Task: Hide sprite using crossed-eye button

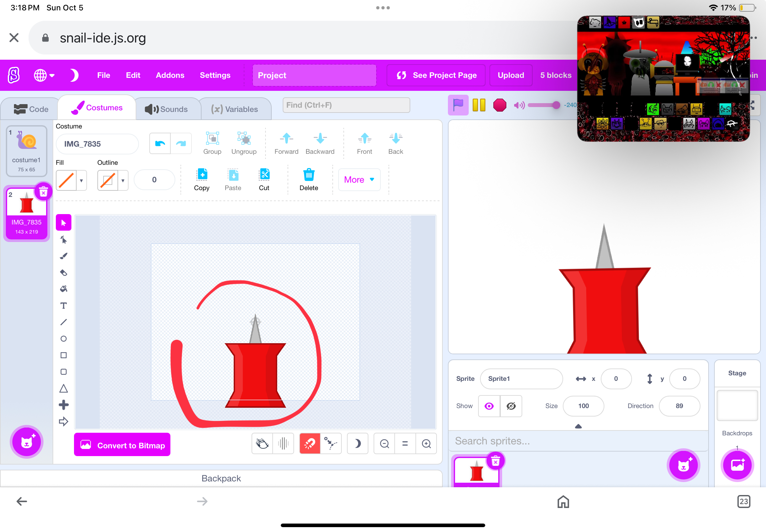Action: point(511,406)
